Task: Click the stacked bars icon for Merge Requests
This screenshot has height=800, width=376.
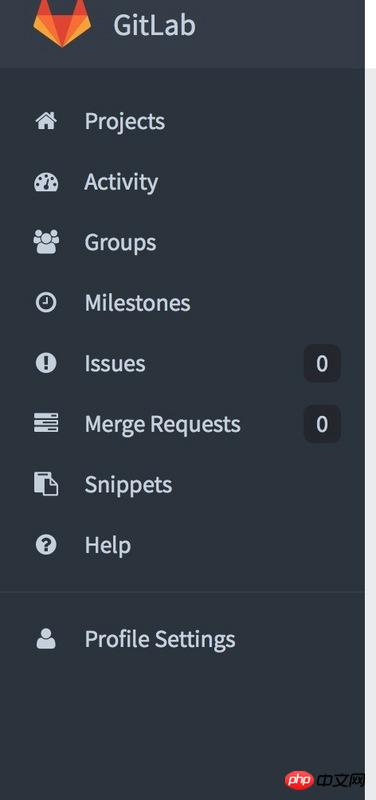Action: (46, 423)
